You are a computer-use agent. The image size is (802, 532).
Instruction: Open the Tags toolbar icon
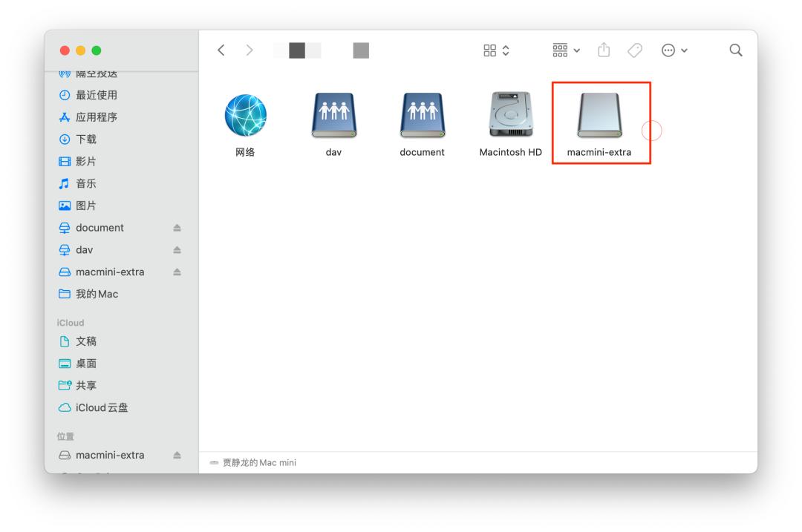coord(635,50)
